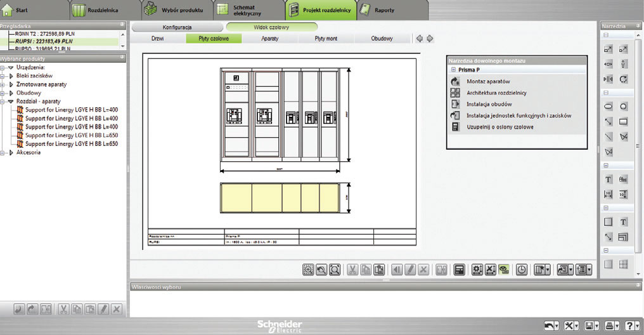Screen dimensions: 644x335
Task: Expand the Bloki zacisków tree node
Action: click(x=11, y=76)
